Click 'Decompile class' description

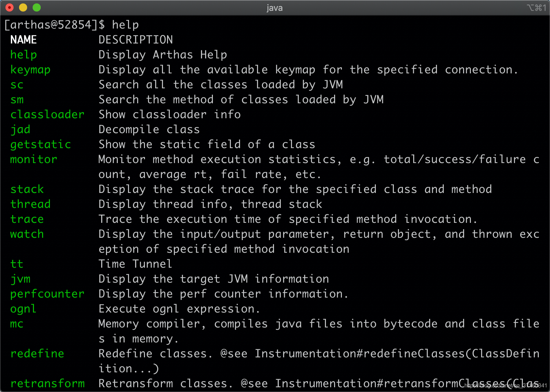pyautogui.click(x=149, y=129)
